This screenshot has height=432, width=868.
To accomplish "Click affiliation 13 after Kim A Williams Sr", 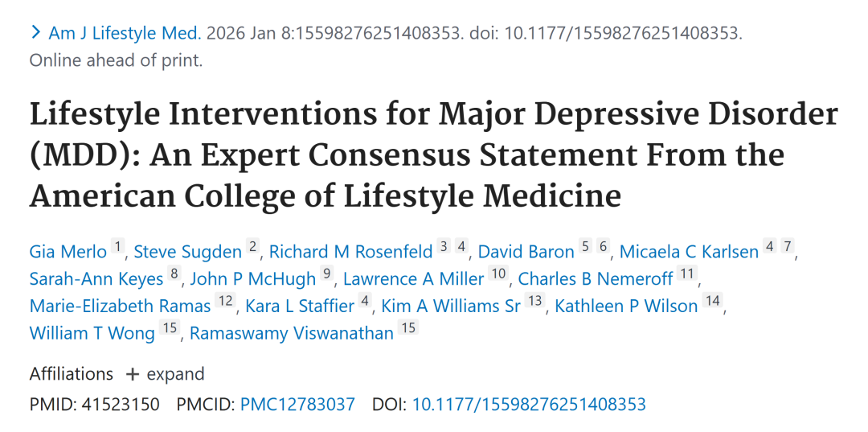I will point(534,301).
